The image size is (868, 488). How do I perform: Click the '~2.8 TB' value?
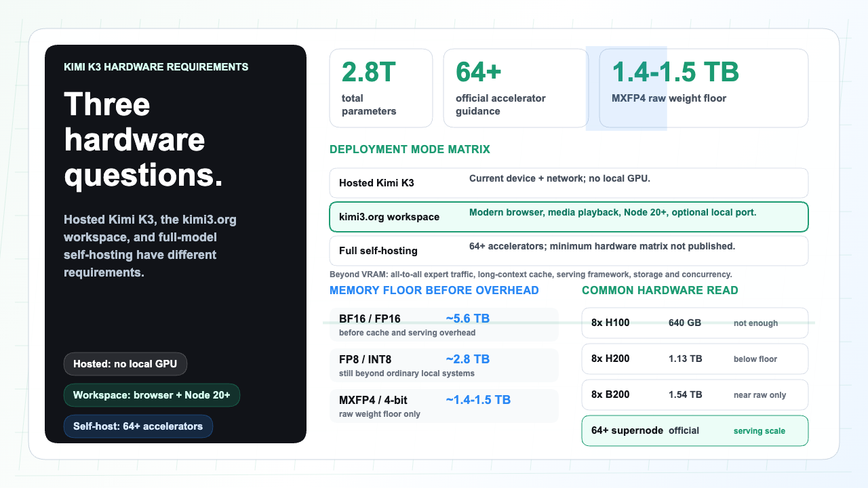click(467, 359)
